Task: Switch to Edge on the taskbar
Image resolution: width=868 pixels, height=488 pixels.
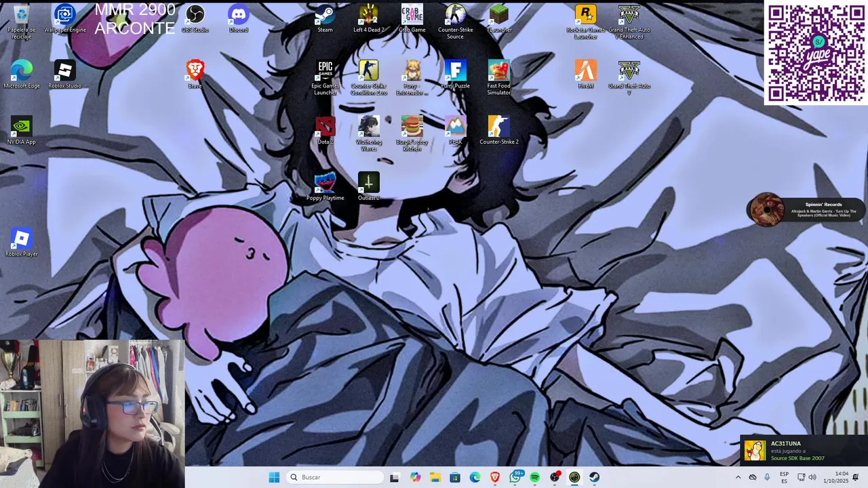Action: click(x=475, y=477)
